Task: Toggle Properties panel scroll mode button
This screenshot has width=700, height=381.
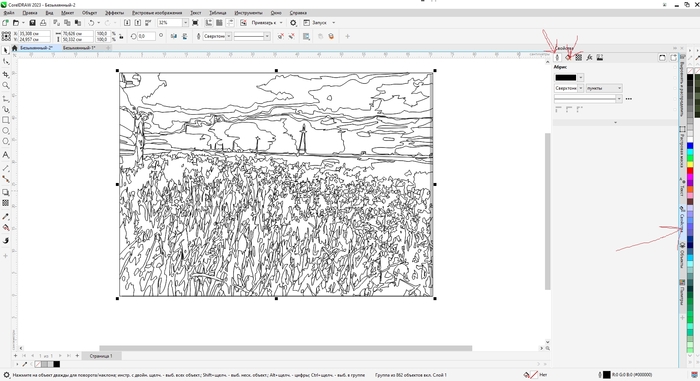Action: 662,58
